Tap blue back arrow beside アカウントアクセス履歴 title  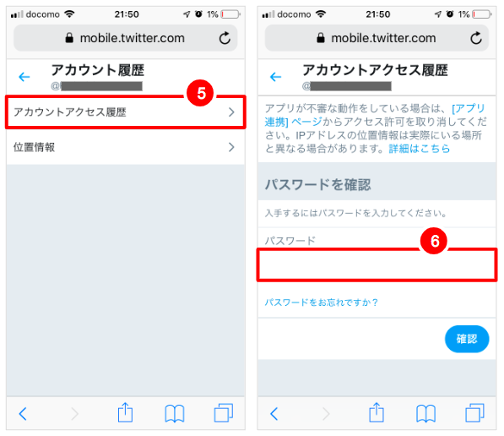point(275,77)
